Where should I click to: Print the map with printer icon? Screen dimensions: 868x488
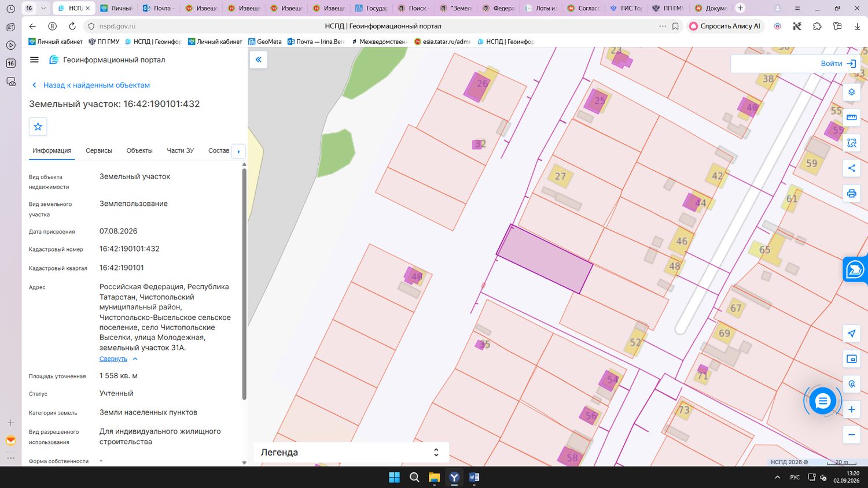coord(851,193)
